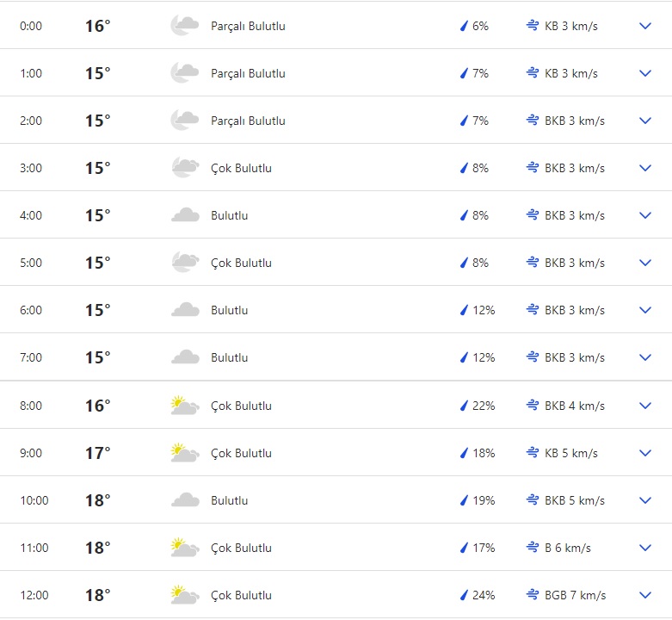Viewport: 672px width, 620px height.
Task: Click the cloud icon in 4:00 row
Action: pos(184,215)
